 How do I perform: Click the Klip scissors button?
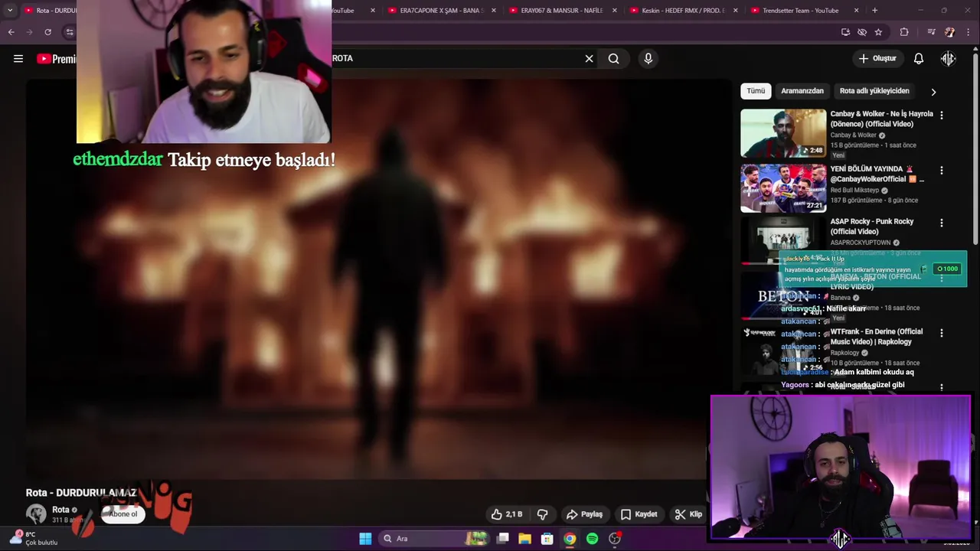click(x=688, y=514)
